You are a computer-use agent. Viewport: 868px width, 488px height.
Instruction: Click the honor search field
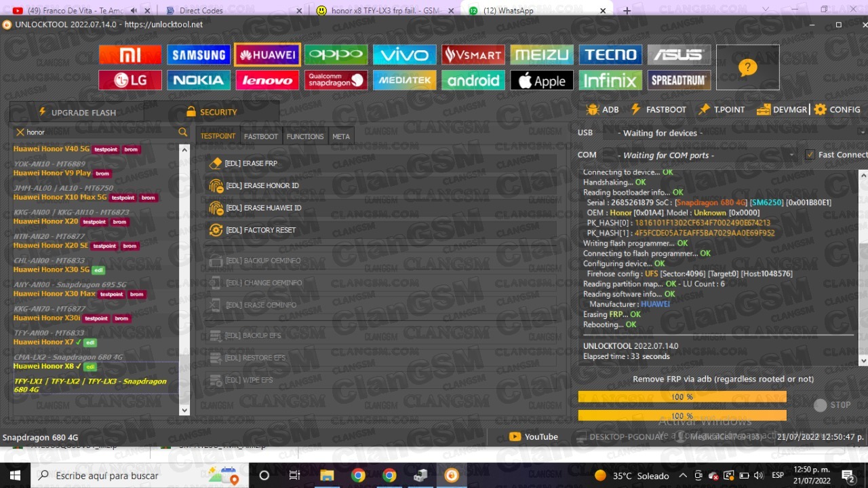100,132
